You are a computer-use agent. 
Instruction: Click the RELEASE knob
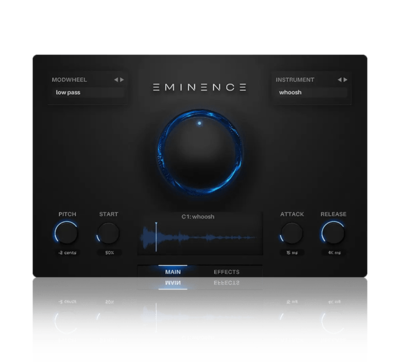(333, 232)
